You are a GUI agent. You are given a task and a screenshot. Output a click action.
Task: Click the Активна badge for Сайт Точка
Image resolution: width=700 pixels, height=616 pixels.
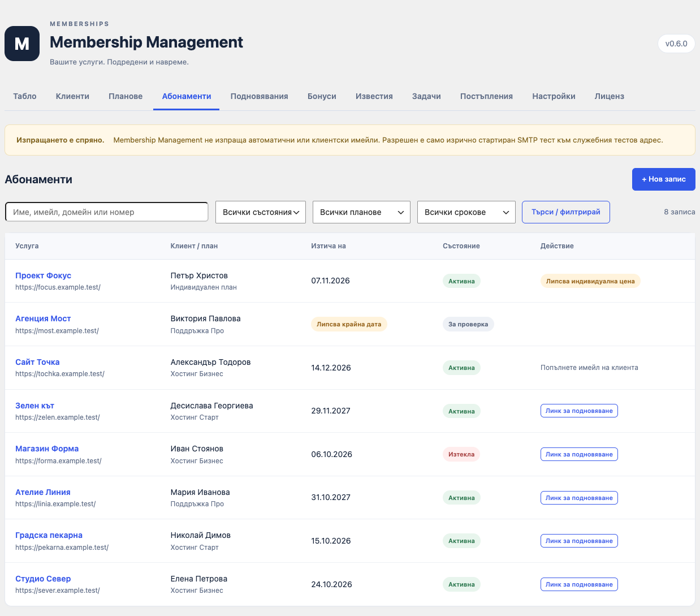pos(461,368)
